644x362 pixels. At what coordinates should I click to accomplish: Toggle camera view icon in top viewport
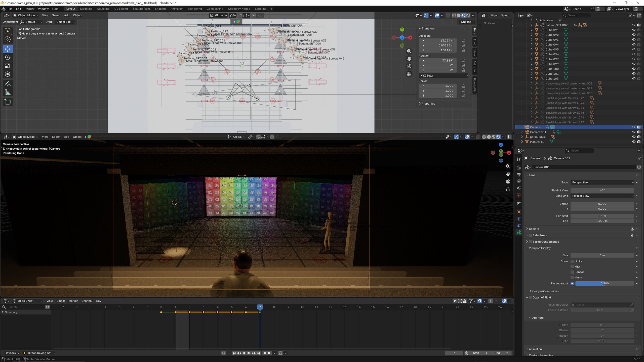pyautogui.click(x=409, y=66)
